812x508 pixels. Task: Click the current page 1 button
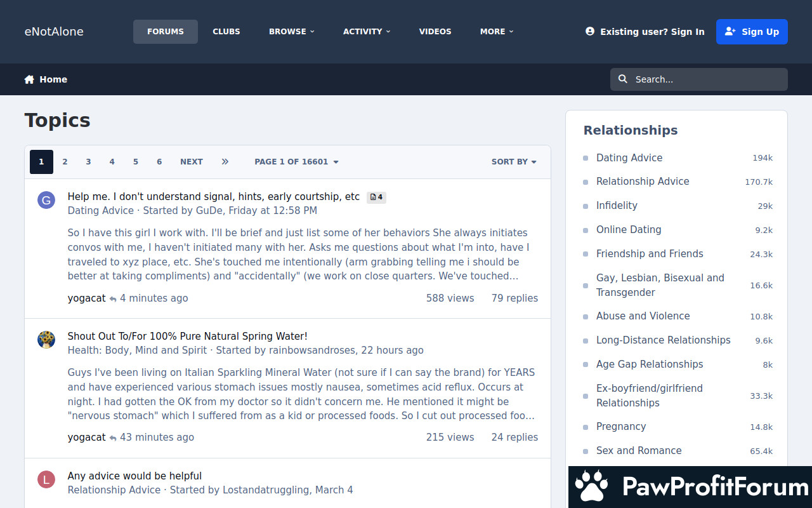[x=41, y=162]
